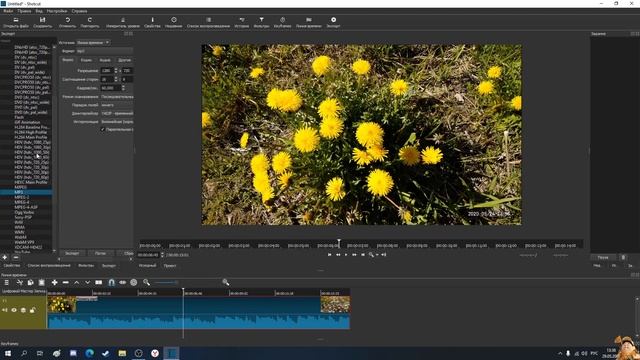The width and height of the screenshot is (640, 360).
Task: Hide the V1 track eye icon
Action: tap(14, 310)
